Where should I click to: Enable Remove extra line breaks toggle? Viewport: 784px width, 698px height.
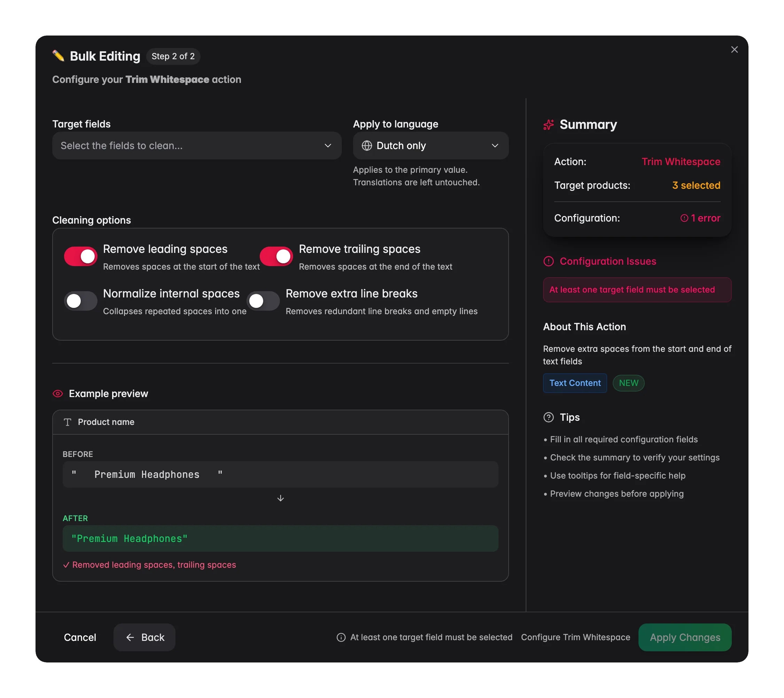pyautogui.click(x=263, y=301)
